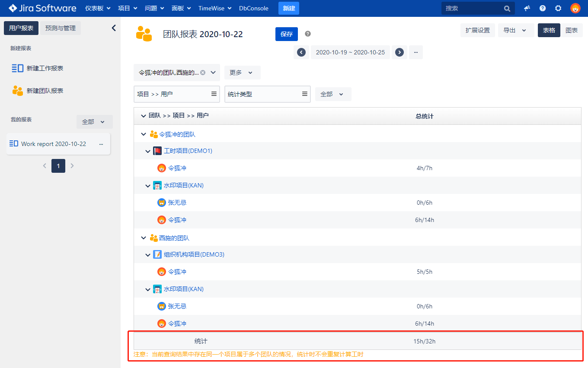The height and width of the screenshot is (368, 588).
Task: Open the user avatar profile menu
Action: point(575,8)
